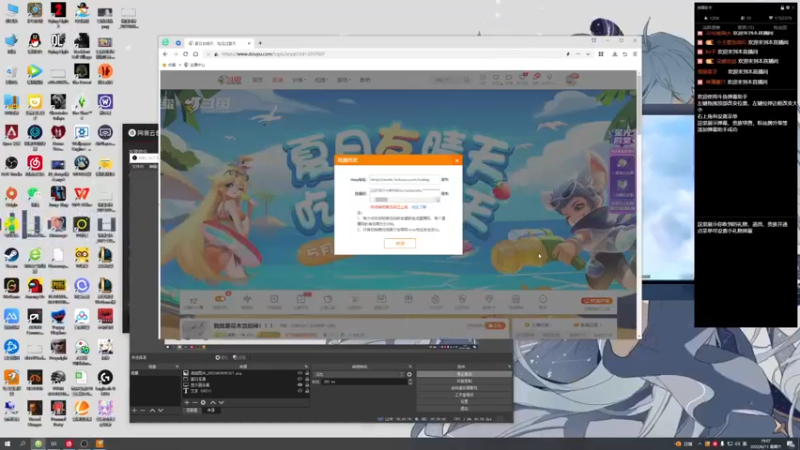800x450 pixels.
Task: Click Exit at the bottom of OBS controls
Action: 464,409
